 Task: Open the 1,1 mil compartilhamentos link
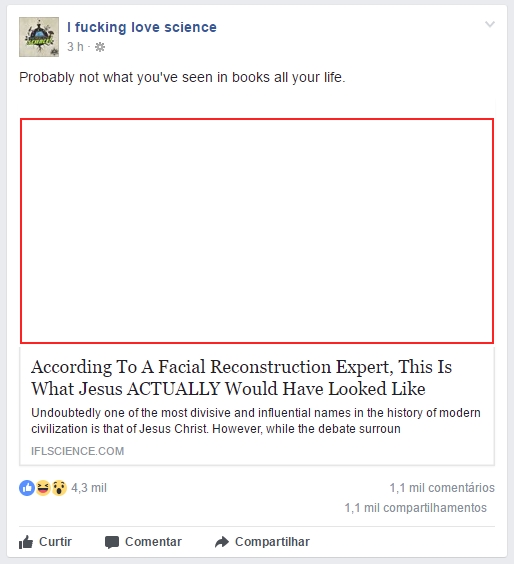tap(415, 508)
